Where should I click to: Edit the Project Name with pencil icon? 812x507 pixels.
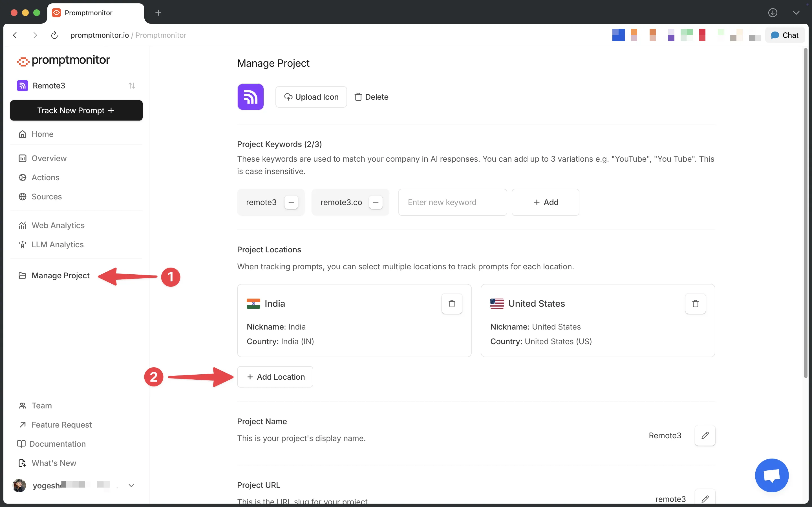point(705,435)
